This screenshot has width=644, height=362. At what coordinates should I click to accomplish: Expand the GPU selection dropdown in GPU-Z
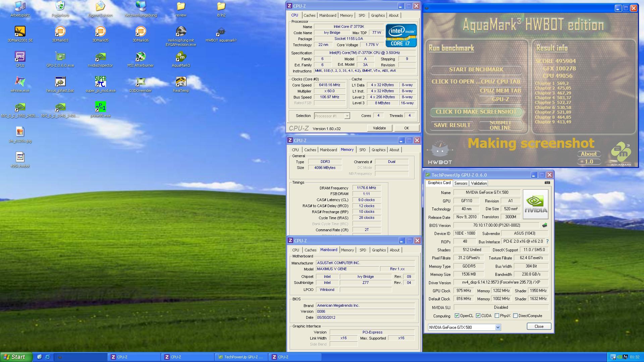pos(498,327)
